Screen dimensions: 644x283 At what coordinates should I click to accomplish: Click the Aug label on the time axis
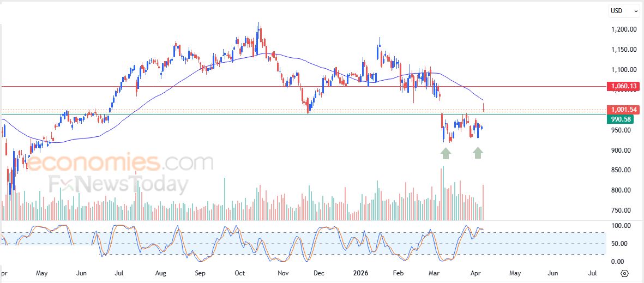point(160,273)
